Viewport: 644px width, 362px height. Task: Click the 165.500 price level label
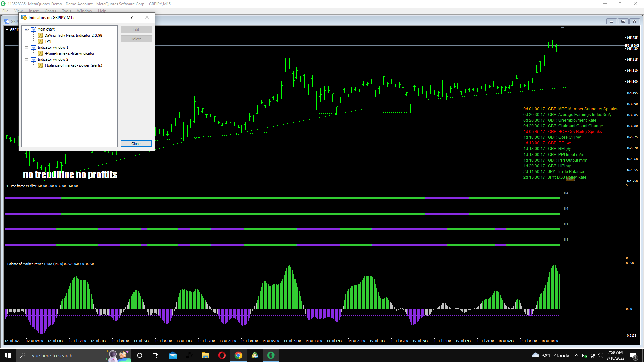coord(632,45)
